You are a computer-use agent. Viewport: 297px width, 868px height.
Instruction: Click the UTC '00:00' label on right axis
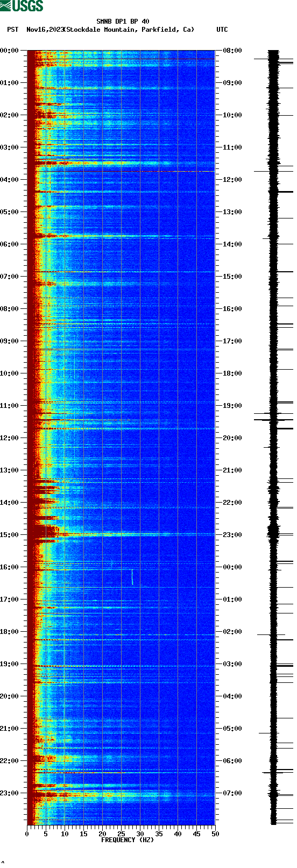232,567
